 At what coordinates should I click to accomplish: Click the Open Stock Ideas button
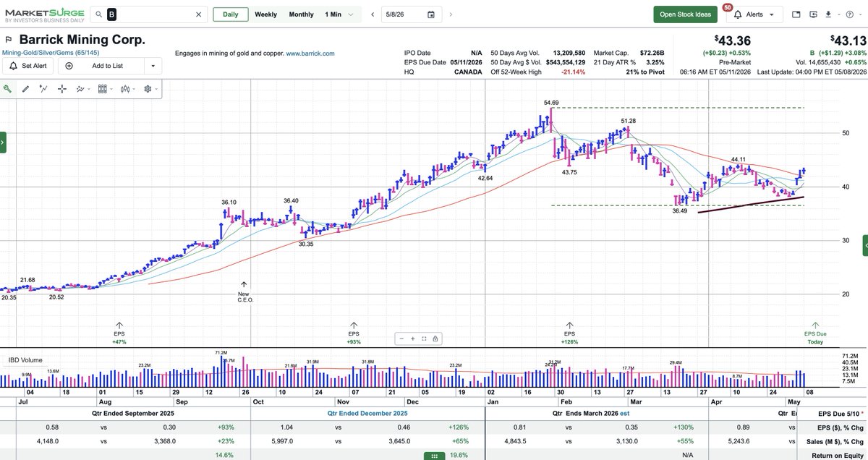685,14
